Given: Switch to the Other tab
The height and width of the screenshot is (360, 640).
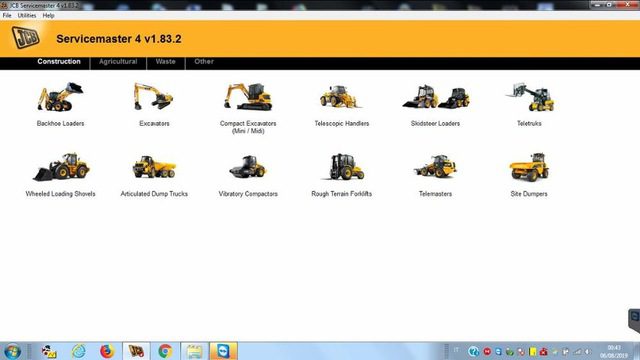Looking at the screenshot, I should [204, 62].
